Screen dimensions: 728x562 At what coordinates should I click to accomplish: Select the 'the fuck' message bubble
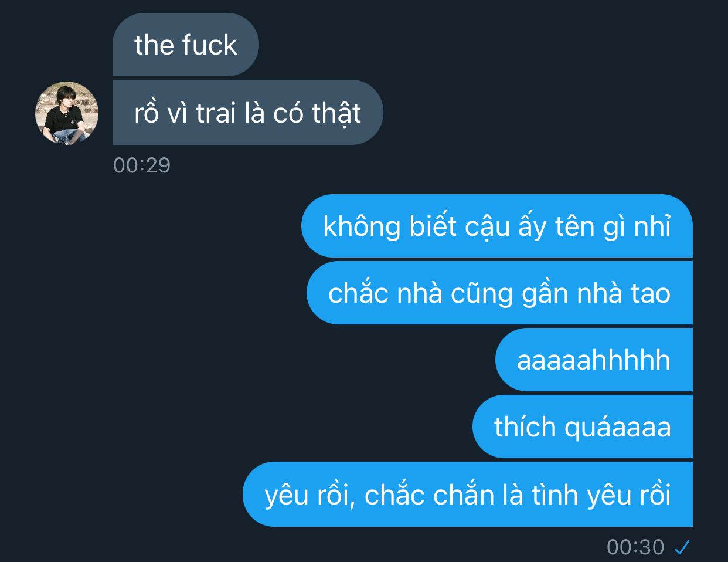point(185,45)
